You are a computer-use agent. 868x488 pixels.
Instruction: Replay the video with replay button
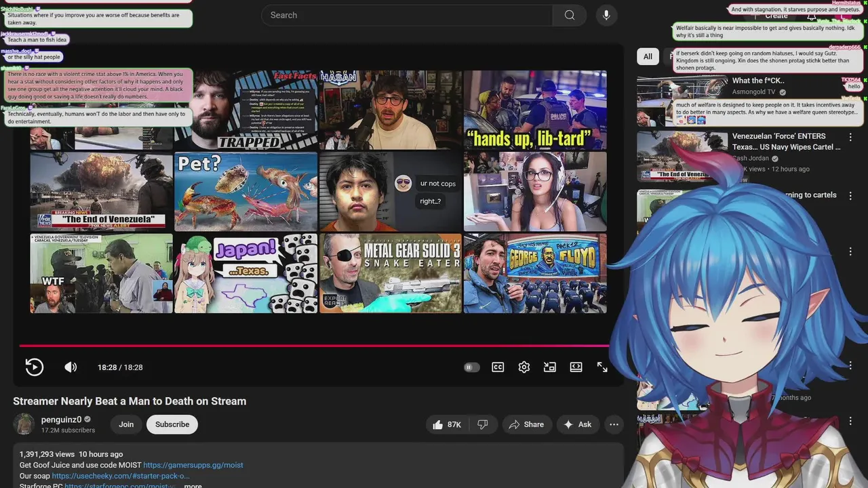[34, 367]
